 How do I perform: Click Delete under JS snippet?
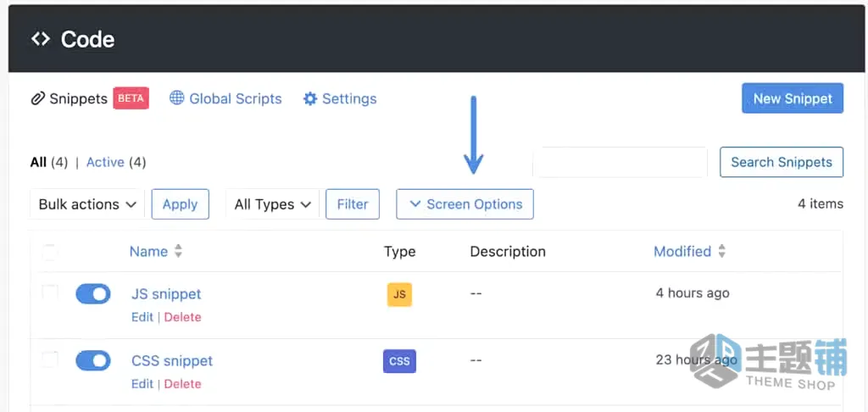tap(183, 317)
